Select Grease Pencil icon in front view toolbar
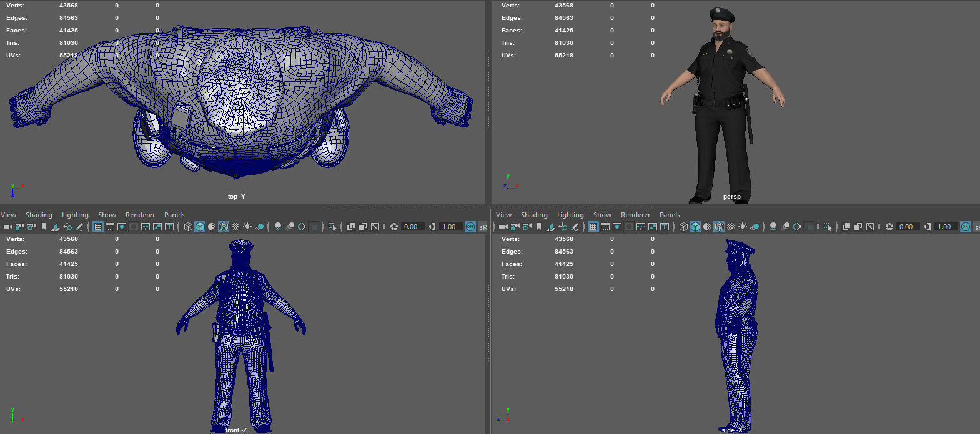The image size is (980, 434). [79, 227]
